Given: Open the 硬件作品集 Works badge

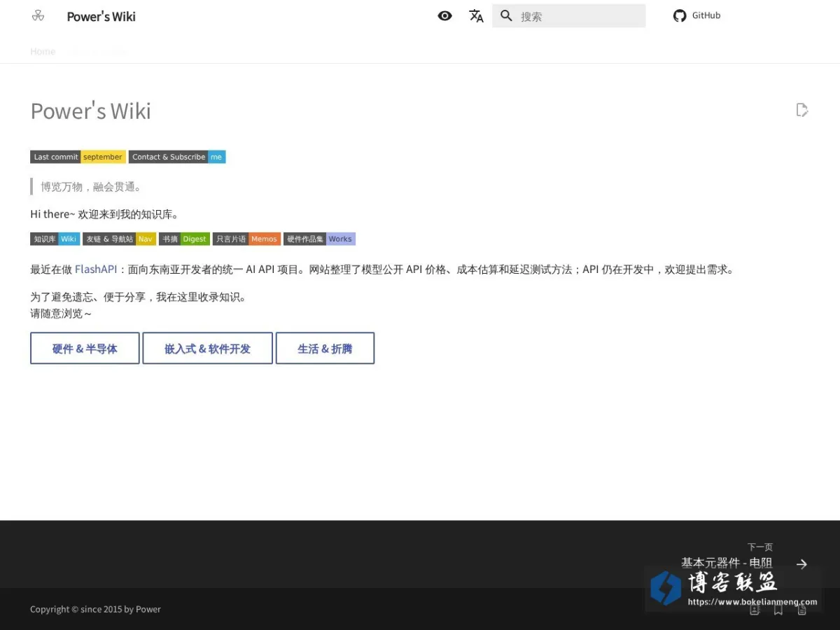Looking at the screenshot, I should 319,239.
